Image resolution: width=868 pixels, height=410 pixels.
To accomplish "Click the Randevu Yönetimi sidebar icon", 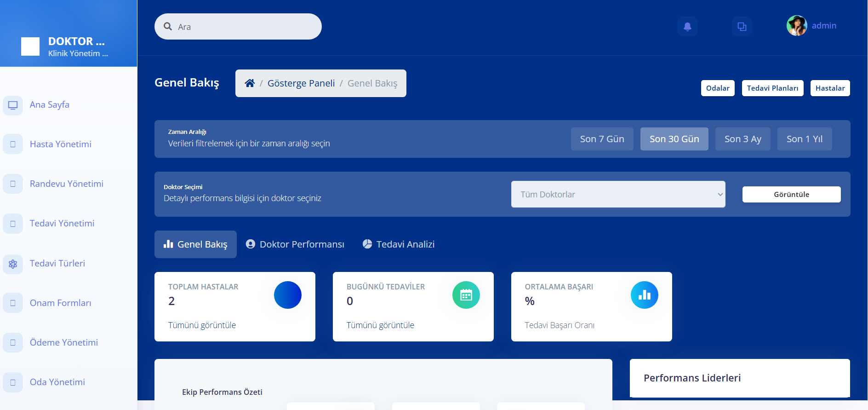I will [13, 184].
